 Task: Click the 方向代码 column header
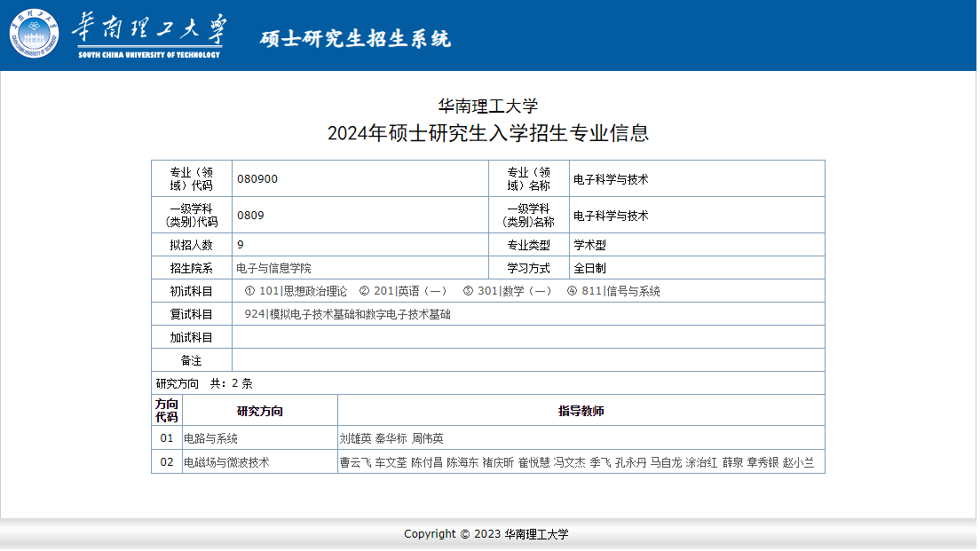pyautogui.click(x=167, y=411)
